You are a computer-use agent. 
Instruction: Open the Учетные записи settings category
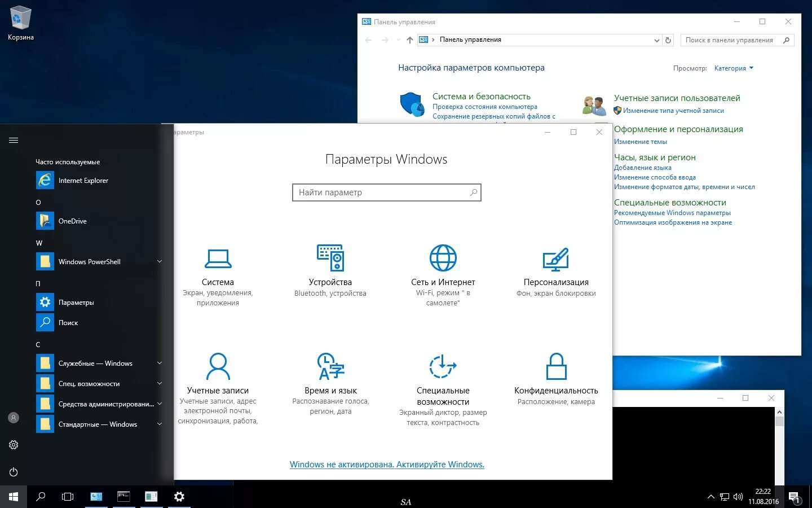pos(218,389)
